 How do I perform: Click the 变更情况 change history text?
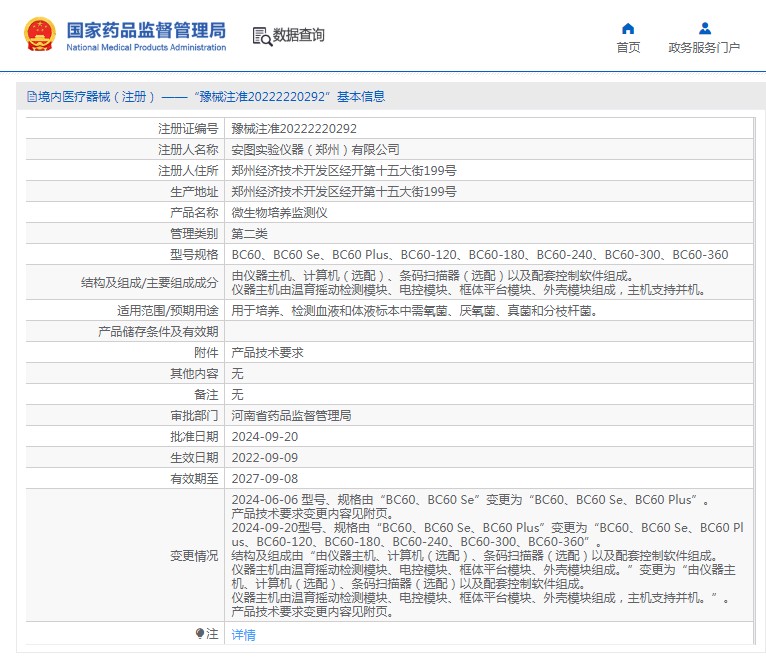click(x=488, y=556)
